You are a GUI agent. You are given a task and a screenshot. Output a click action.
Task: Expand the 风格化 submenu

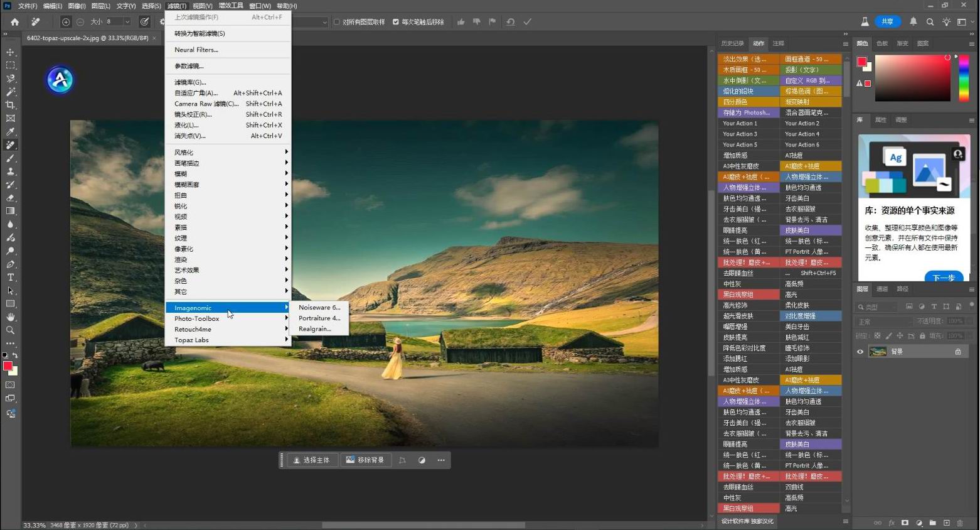coord(228,152)
